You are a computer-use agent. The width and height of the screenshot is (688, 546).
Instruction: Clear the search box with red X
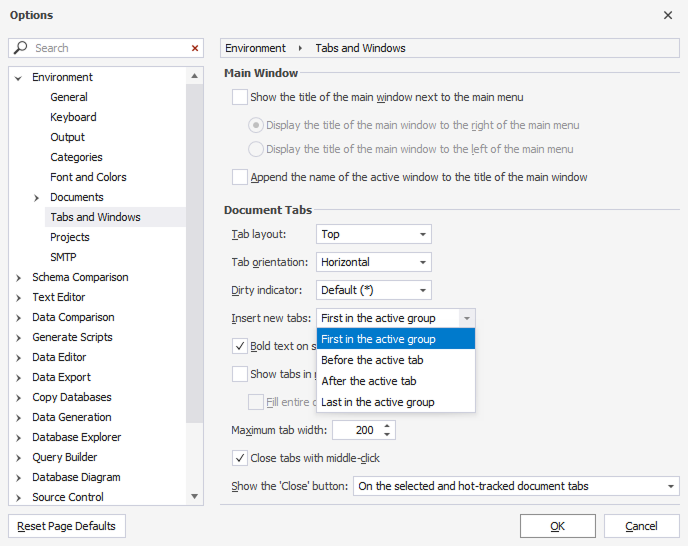click(195, 48)
